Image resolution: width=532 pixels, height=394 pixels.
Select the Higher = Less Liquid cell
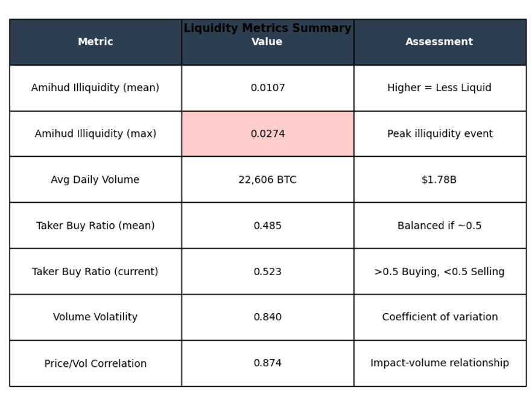[x=439, y=88]
